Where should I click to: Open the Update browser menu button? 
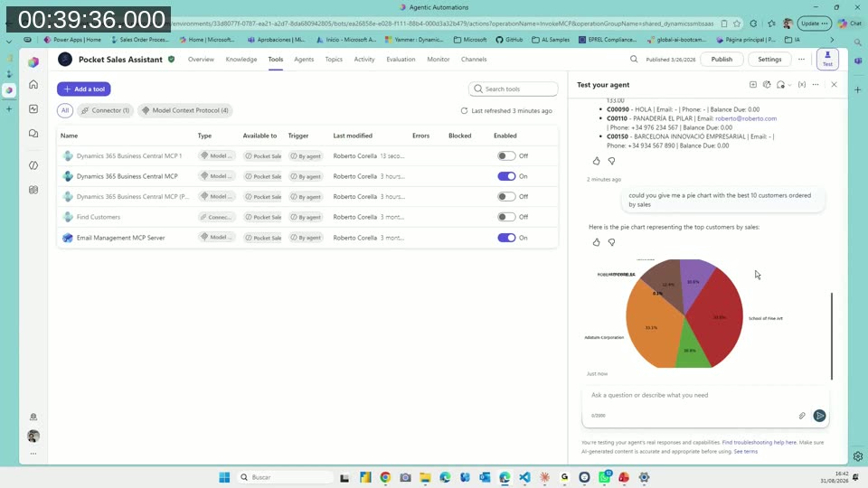click(x=814, y=23)
